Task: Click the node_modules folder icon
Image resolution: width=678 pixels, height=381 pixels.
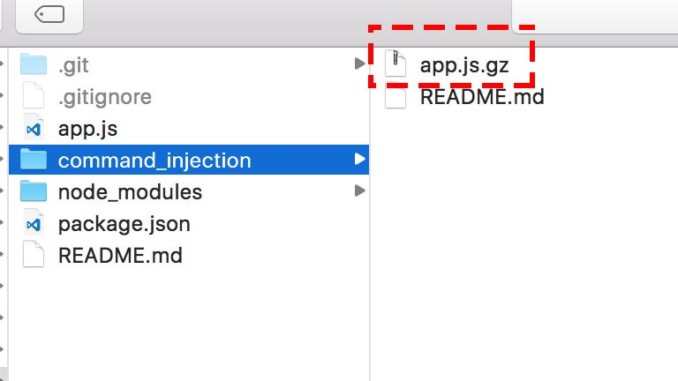Action: [33, 191]
